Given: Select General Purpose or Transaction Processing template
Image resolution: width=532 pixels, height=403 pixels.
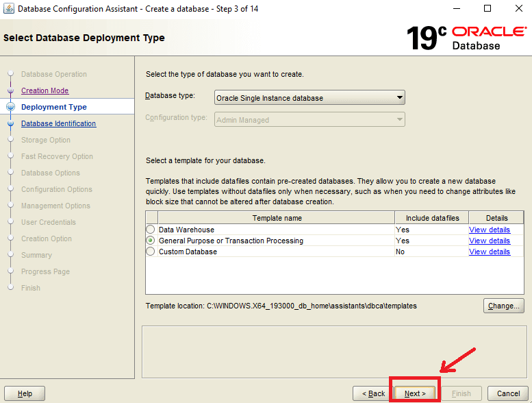Looking at the screenshot, I should coord(151,241).
